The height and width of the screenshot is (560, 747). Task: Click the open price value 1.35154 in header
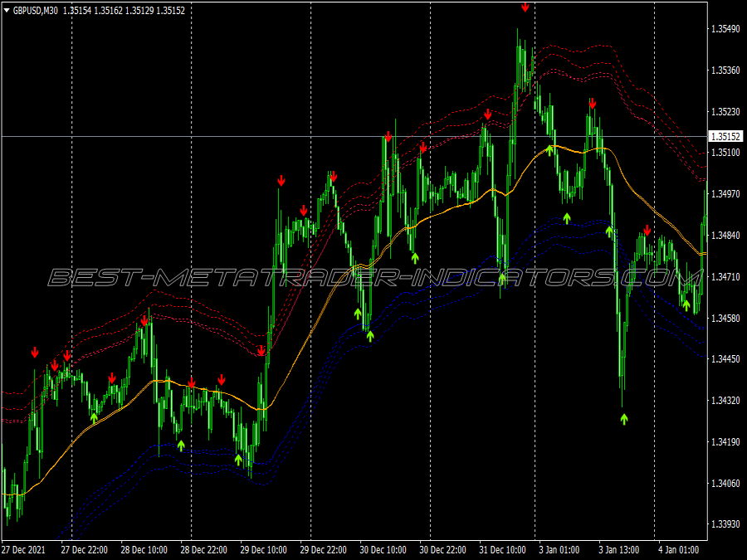[x=76, y=11]
